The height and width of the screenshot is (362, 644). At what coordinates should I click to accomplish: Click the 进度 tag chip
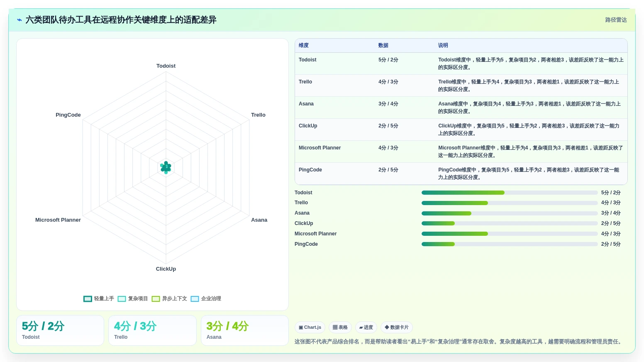[366, 328]
